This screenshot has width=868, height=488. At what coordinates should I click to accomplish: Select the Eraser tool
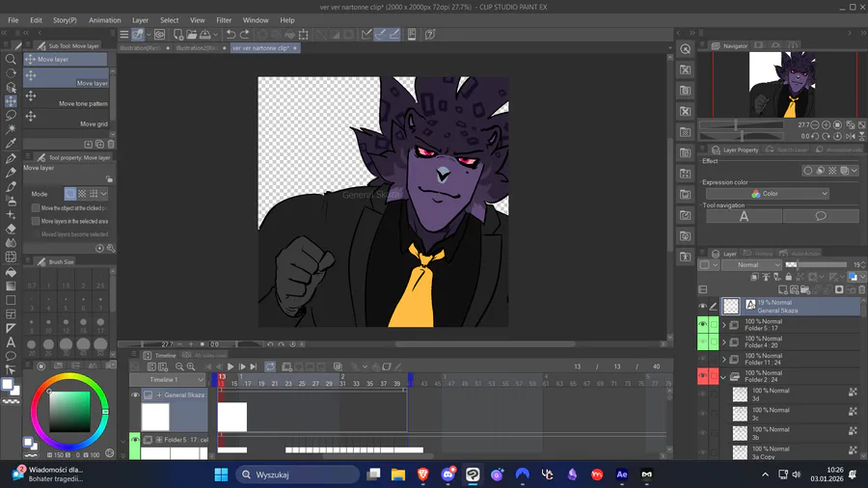(11, 229)
